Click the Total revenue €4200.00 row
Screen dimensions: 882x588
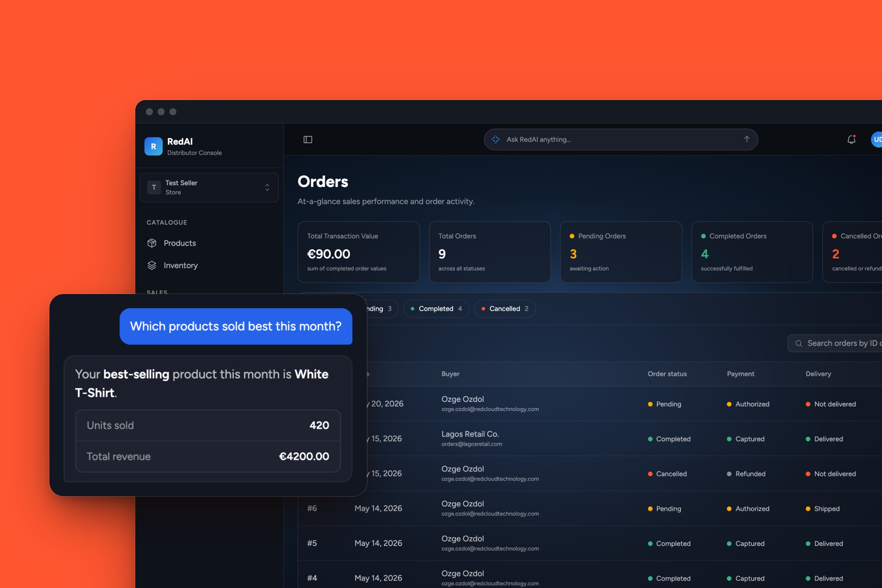click(208, 456)
